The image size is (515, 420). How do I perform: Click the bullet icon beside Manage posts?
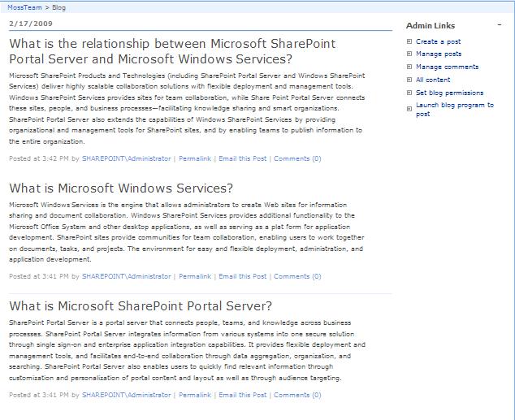[x=409, y=54]
